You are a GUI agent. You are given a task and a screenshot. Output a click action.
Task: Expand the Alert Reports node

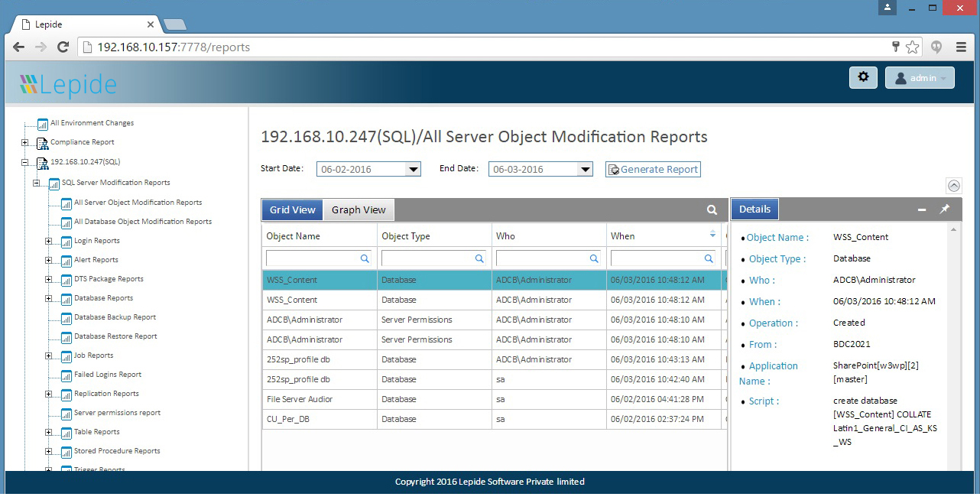49,260
